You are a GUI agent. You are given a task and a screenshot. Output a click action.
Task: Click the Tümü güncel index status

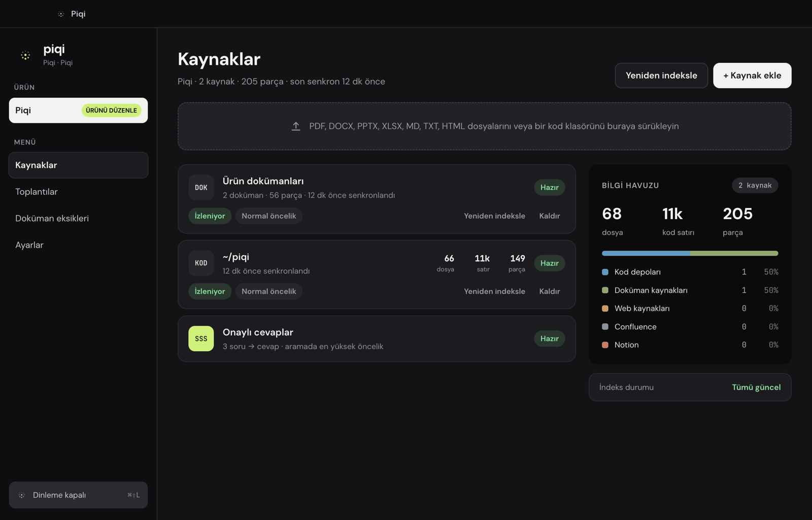click(756, 388)
